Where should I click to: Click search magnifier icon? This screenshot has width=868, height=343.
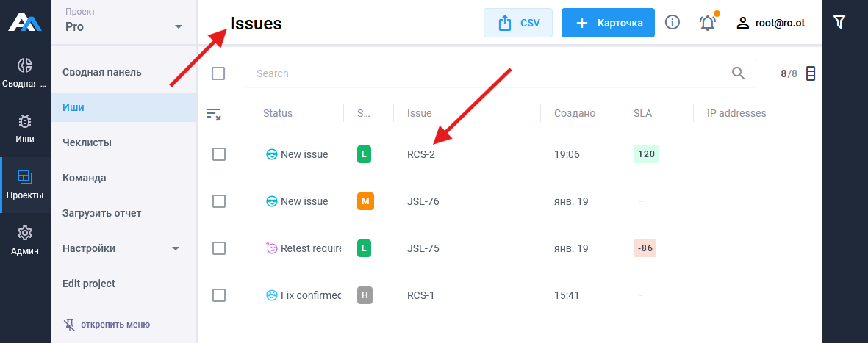738,73
